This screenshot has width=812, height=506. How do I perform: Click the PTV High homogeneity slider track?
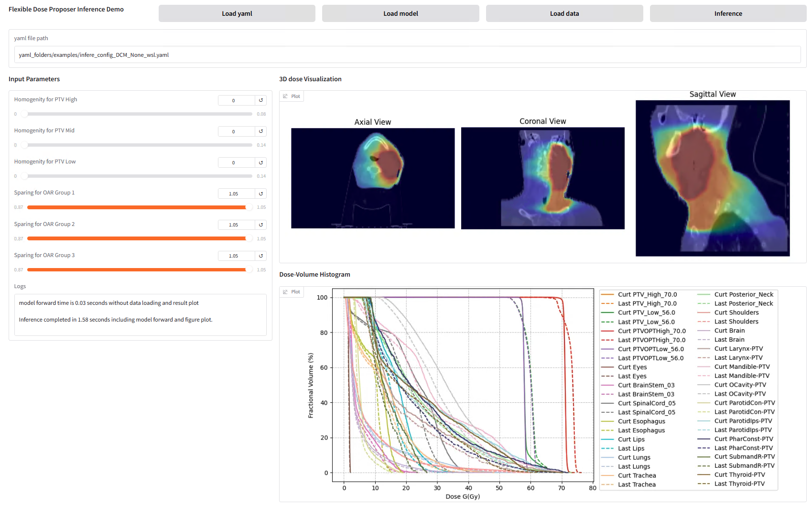tap(139, 114)
